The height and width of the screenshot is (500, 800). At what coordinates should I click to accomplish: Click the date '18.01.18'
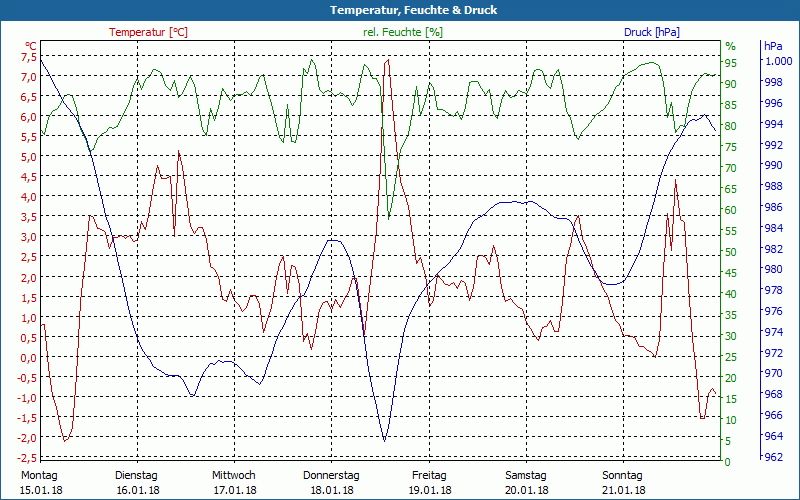[332, 490]
